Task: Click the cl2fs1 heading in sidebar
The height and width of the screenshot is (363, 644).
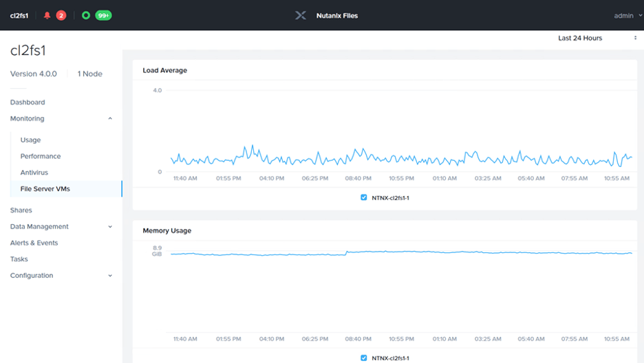Action: [28, 50]
